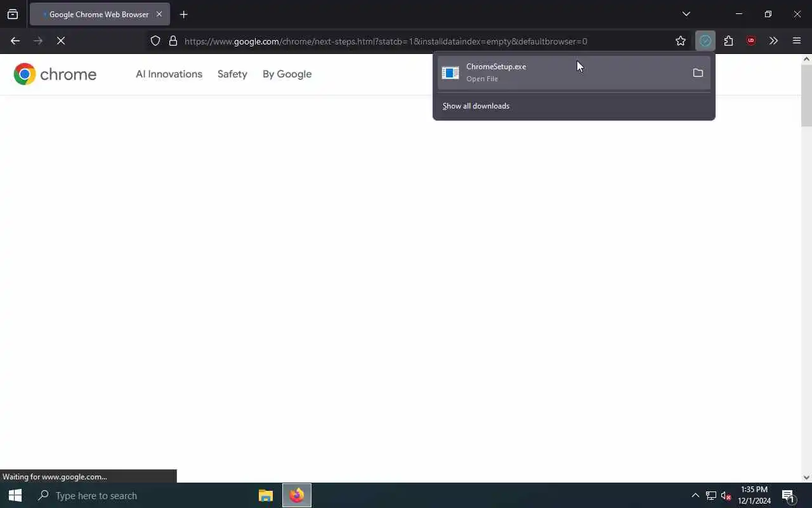Expand the list all tabs chevron
This screenshot has width=812, height=508.
(x=686, y=14)
